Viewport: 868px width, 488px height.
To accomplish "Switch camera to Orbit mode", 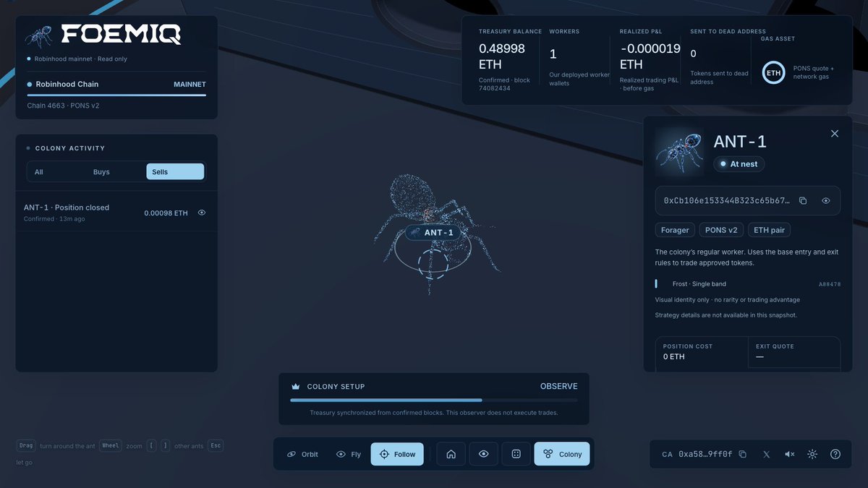I will click(302, 454).
